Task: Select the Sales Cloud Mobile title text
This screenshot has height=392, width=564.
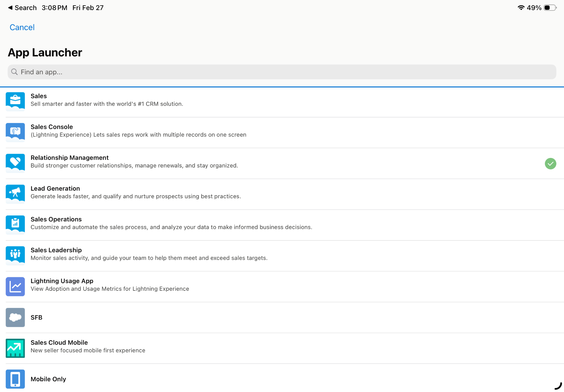Action: pyautogui.click(x=59, y=342)
